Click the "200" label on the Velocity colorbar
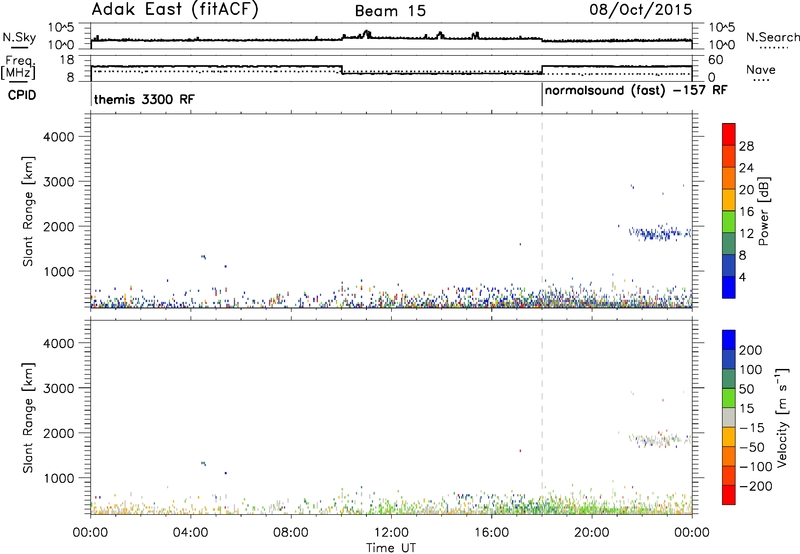800x554 pixels. click(x=751, y=350)
